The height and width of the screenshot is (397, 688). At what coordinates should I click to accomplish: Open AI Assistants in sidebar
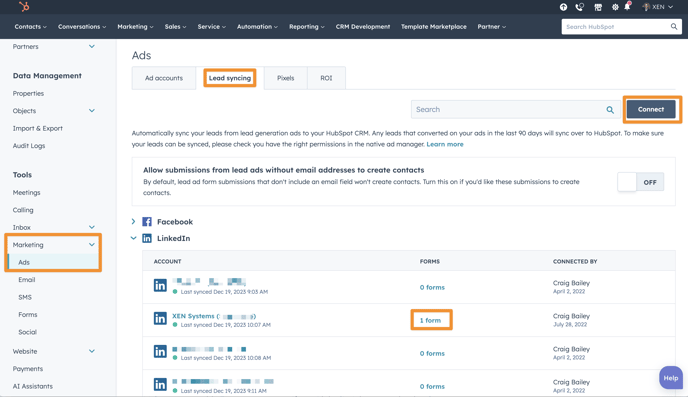[x=32, y=386]
